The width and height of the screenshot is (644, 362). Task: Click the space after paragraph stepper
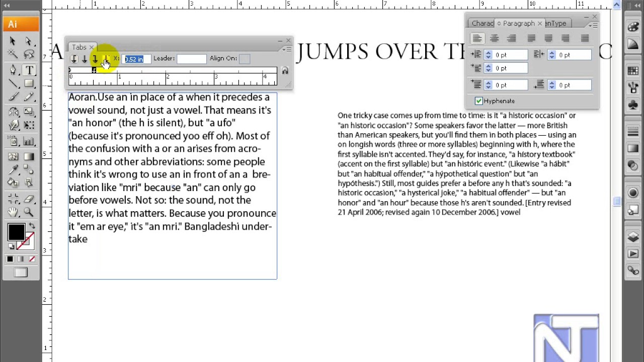coord(551,85)
